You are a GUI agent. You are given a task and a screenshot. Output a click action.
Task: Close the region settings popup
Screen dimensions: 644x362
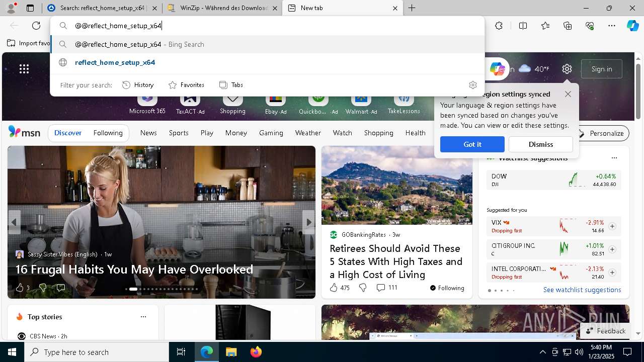pyautogui.click(x=568, y=94)
